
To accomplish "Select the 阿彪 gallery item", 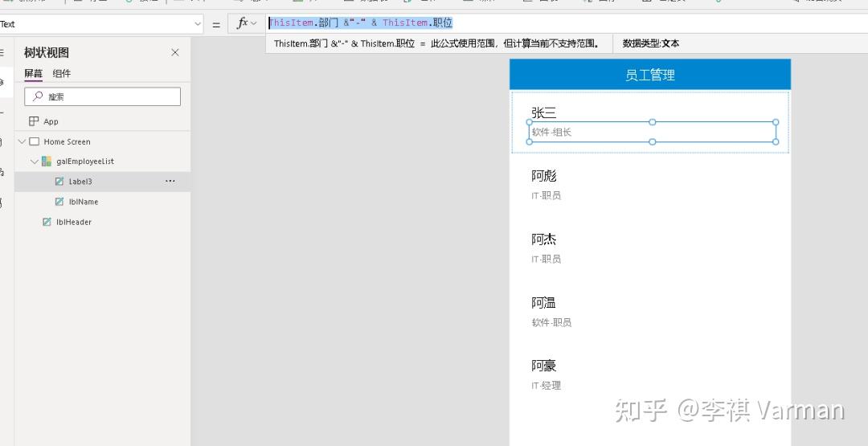I will point(543,176).
